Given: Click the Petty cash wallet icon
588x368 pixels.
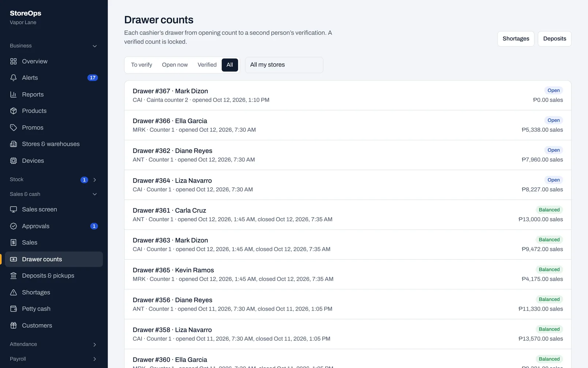Looking at the screenshot, I should (x=14, y=309).
